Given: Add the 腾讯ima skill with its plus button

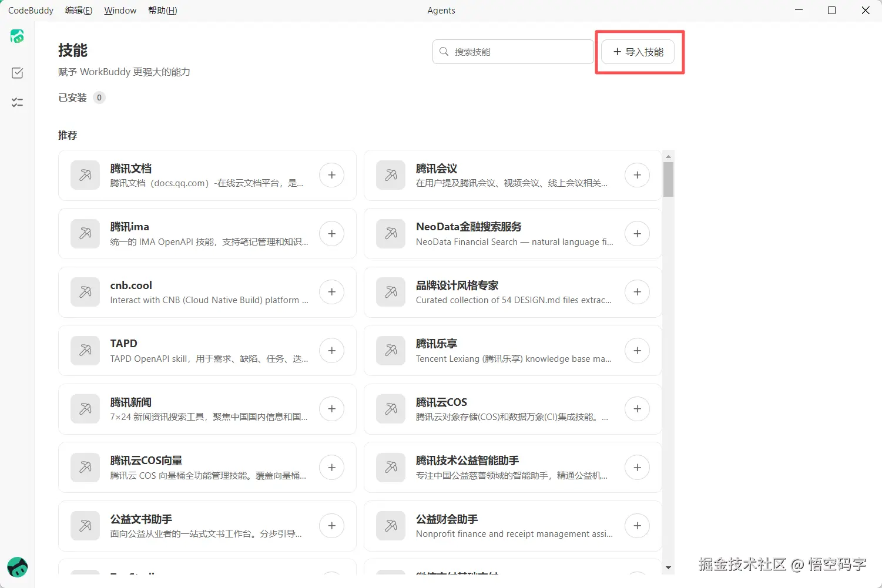Looking at the screenshot, I should click(332, 234).
